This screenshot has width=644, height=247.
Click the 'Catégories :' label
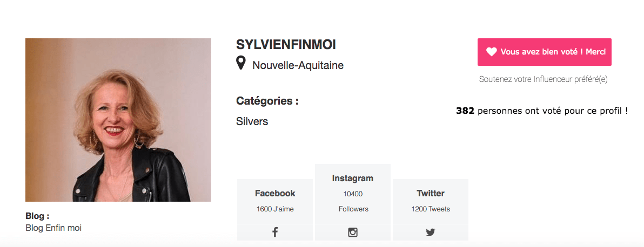coord(267,101)
